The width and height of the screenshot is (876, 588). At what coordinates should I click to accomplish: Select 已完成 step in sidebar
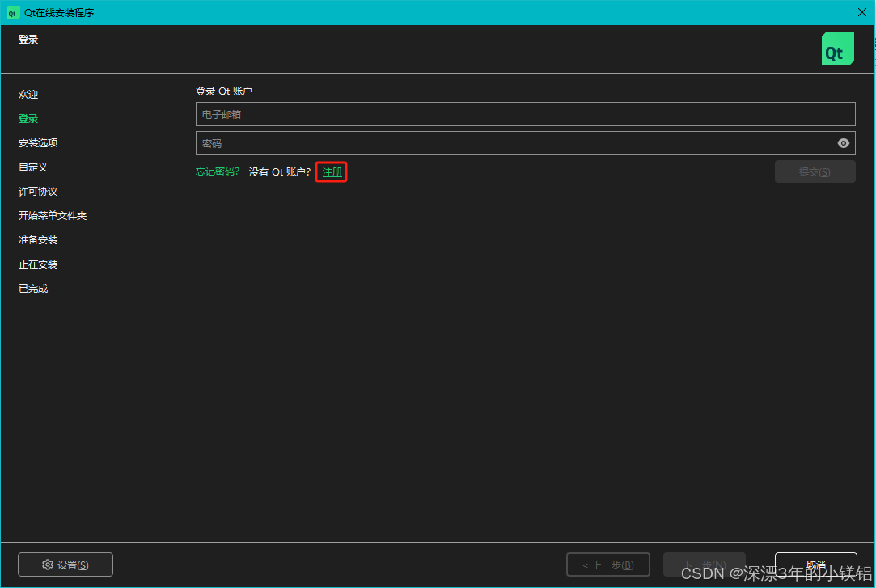[x=33, y=289]
